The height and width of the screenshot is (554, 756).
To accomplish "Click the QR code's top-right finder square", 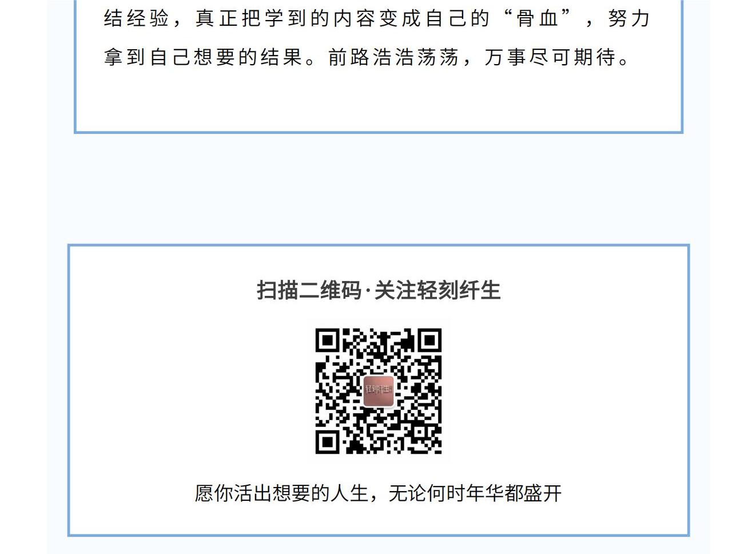I will [429, 341].
